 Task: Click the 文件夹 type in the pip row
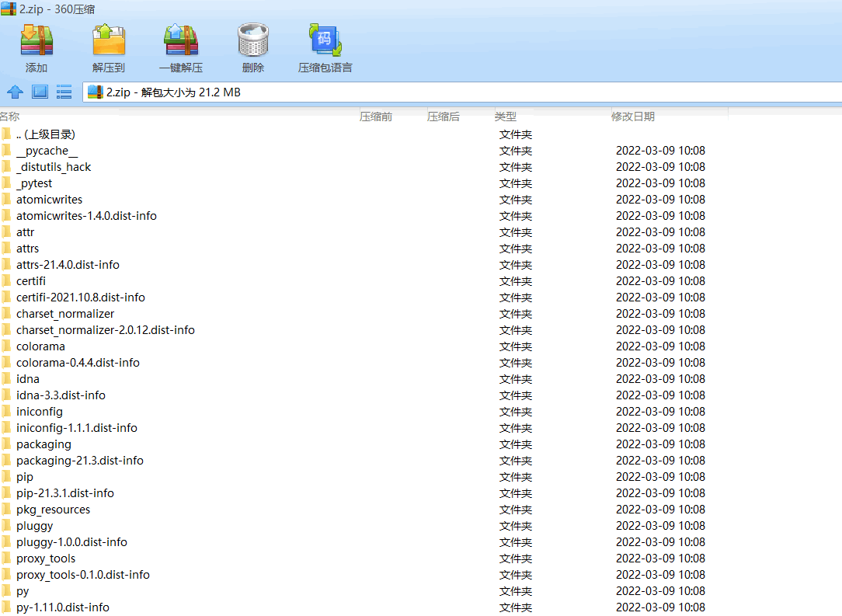coord(516,477)
